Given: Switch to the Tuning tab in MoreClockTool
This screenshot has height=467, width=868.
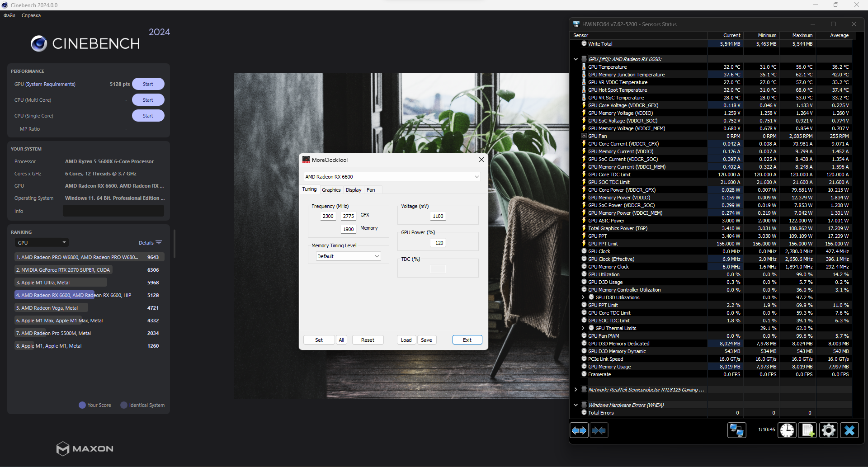Looking at the screenshot, I should [x=310, y=189].
